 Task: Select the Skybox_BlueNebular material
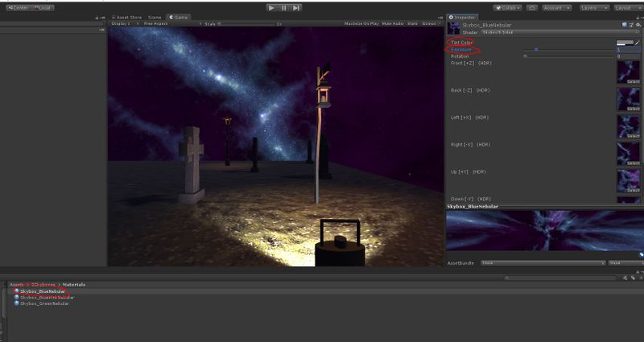point(39,291)
